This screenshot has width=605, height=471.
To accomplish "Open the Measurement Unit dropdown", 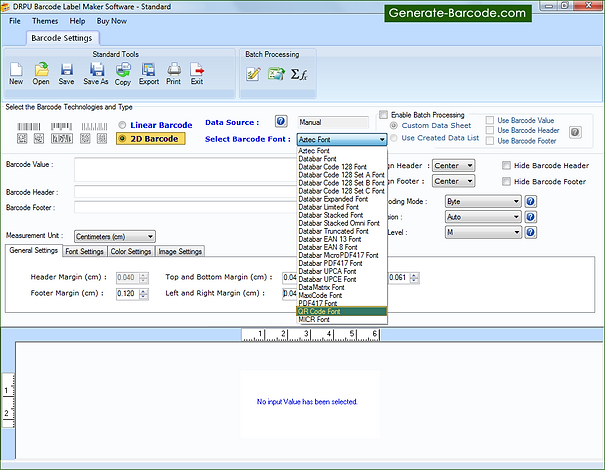I will (x=115, y=236).
